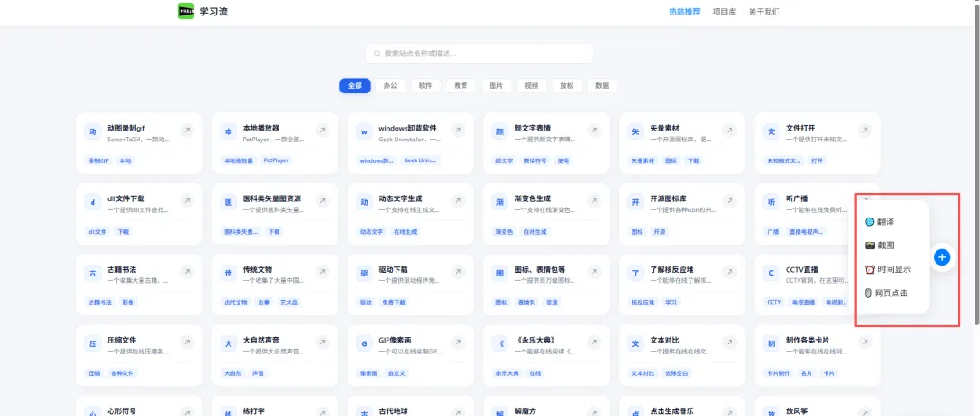Click the arrow icon on dll文件下载 card
Image resolution: width=980 pixels, height=416 pixels.
tap(187, 201)
